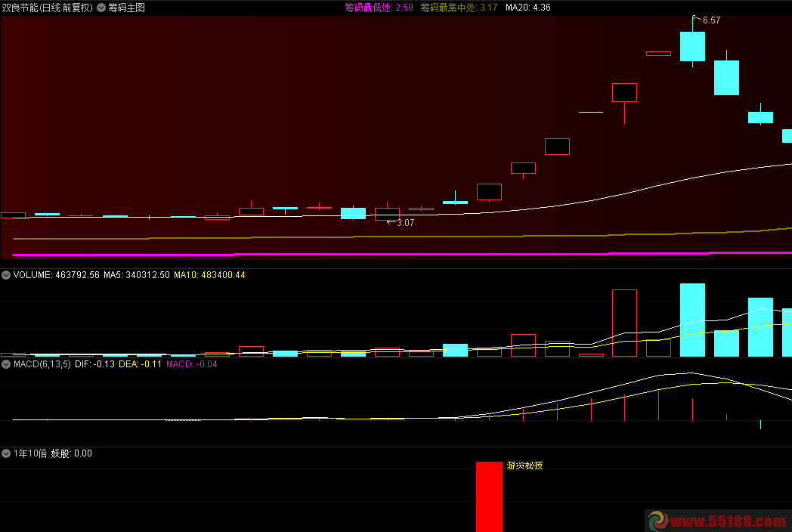Expand the MACD(6,13,5) indicator arrow

coord(7,364)
